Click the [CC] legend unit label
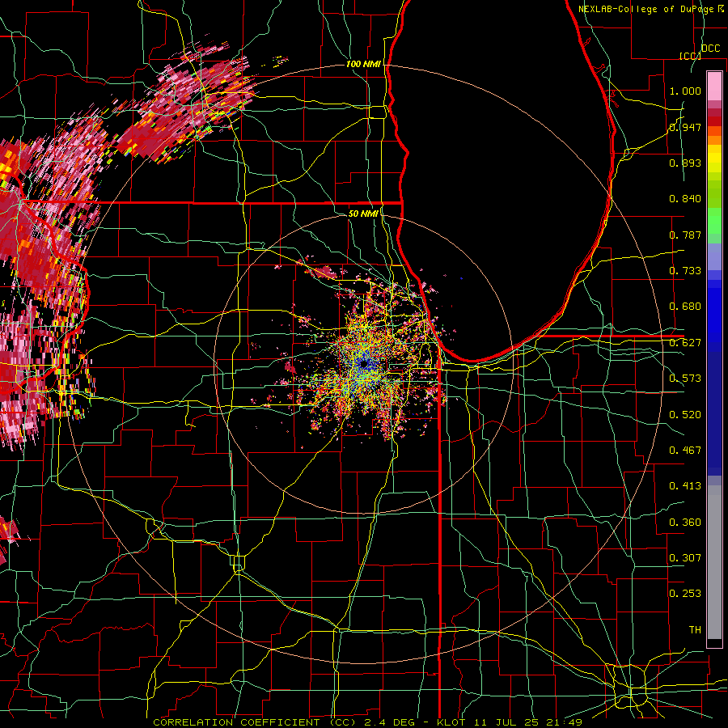 pos(690,56)
